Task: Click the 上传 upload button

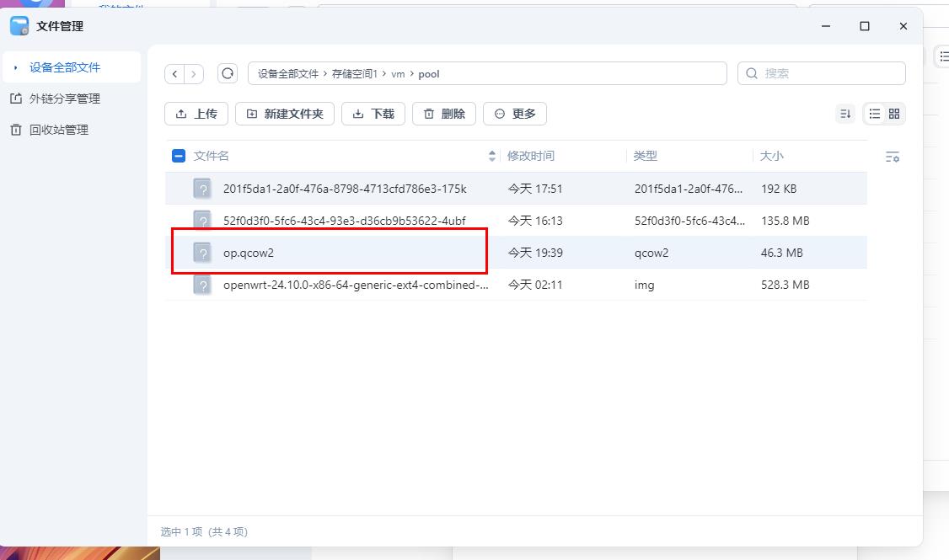Action: click(x=196, y=114)
